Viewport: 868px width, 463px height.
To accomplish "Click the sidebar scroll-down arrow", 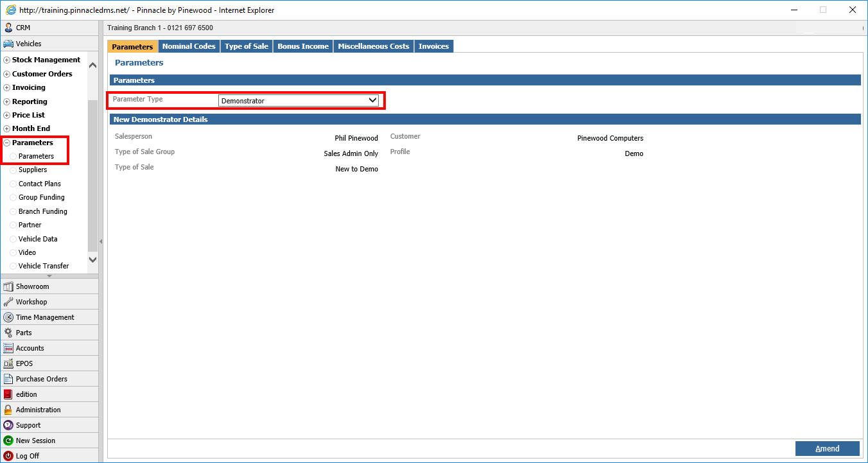I will coord(92,259).
